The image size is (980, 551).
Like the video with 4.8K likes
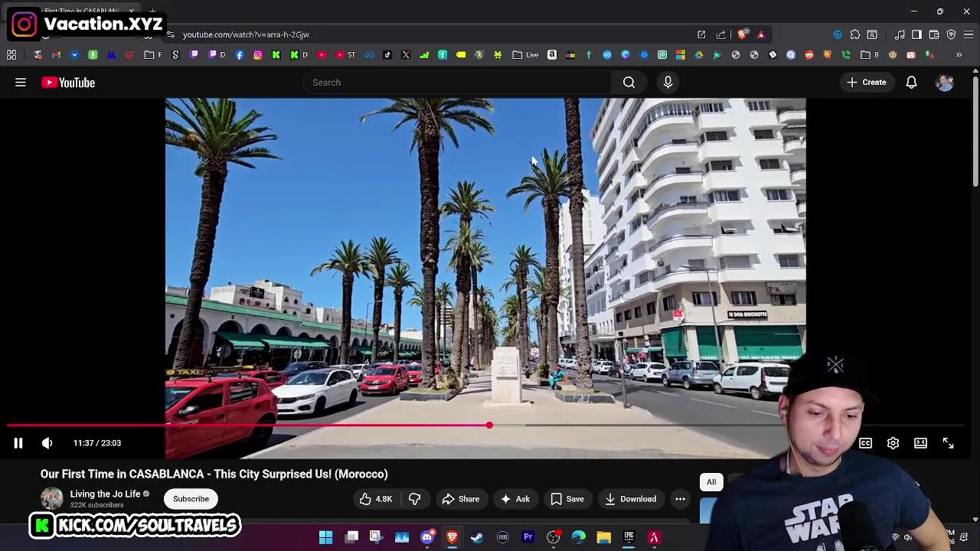point(375,499)
